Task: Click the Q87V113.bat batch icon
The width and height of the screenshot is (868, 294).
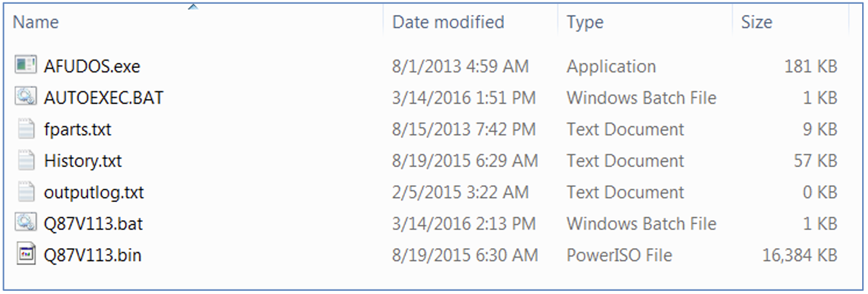Action: coord(26,223)
